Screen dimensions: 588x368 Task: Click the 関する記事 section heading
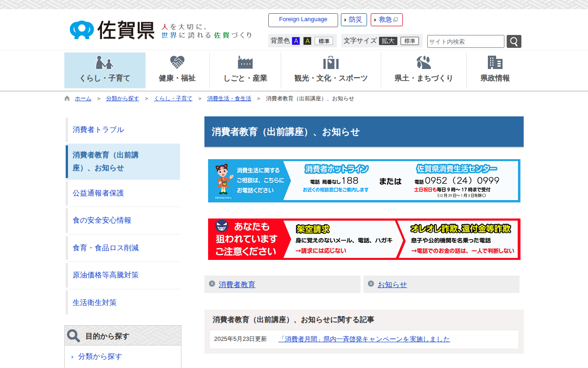click(294, 320)
